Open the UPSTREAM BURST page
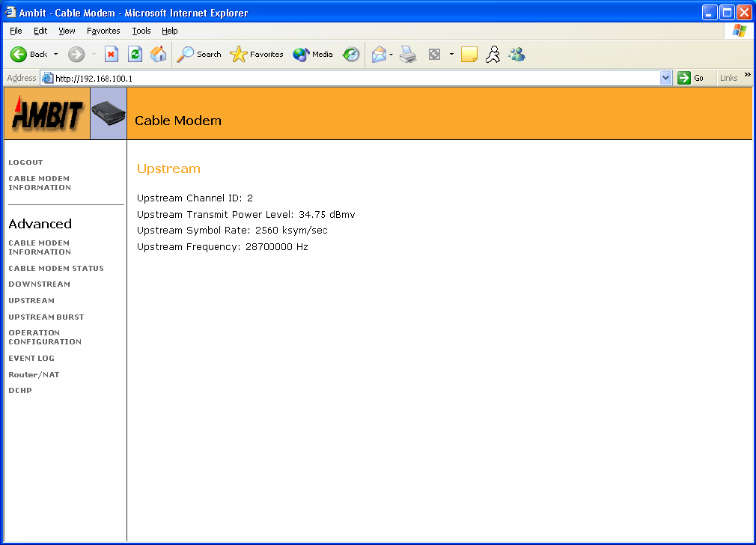The image size is (756, 545). pyautogui.click(x=46, y=317)
